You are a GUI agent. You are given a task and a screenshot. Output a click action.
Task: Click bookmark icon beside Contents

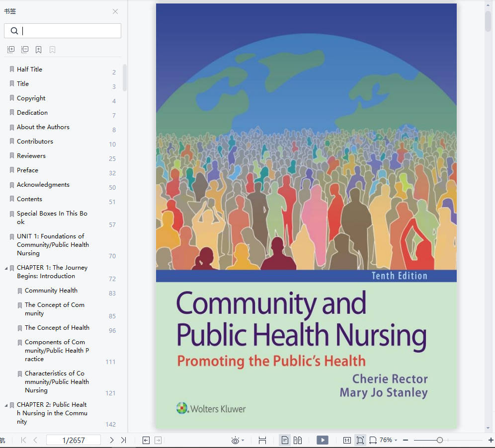[x=12, y=199]
